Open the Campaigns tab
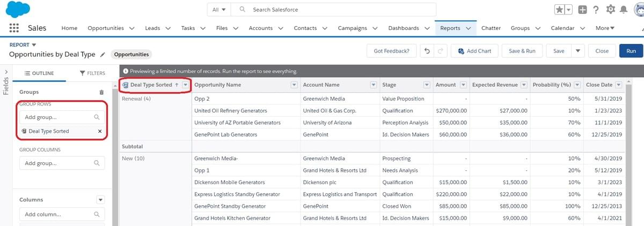 coord(352,28)
